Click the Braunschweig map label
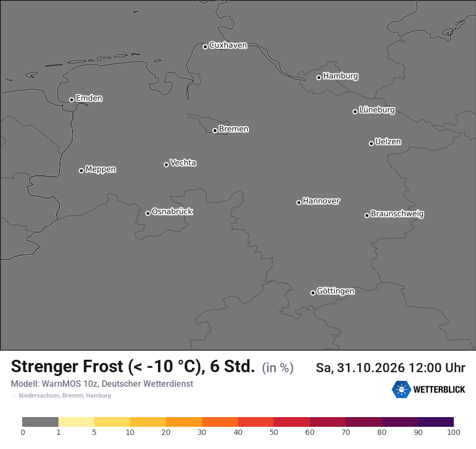Image resolution: width=476 pixels, height=449 pixels. pos(397,214)
